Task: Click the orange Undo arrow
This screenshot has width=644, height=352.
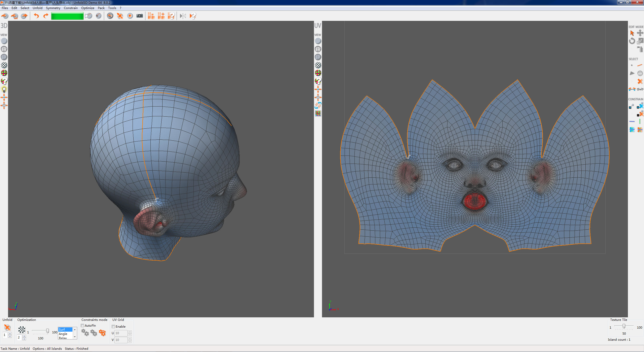Action: click(36, 16)
